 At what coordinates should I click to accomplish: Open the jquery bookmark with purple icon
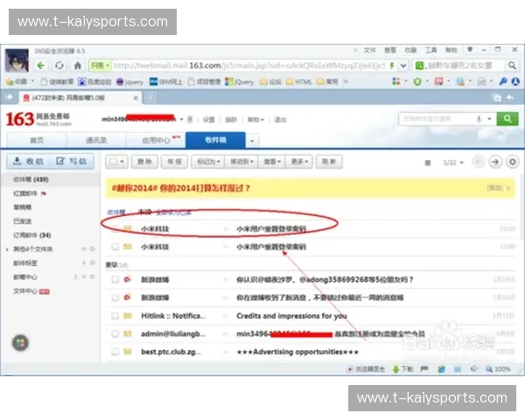[x=129, y=81]
